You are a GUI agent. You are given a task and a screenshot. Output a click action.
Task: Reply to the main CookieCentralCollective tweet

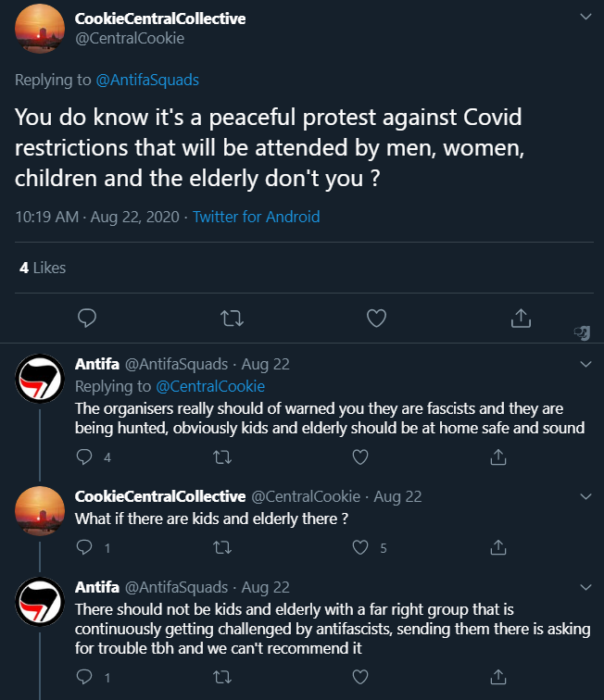pyautogui.click(x=87, y=319)
